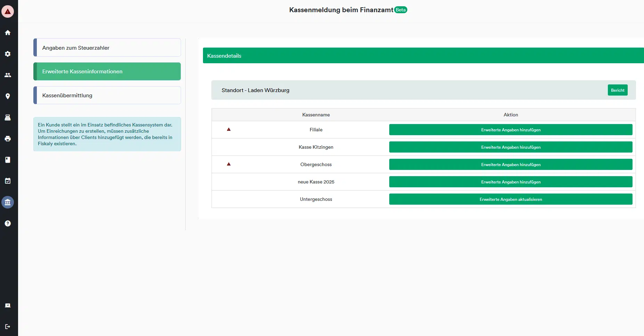The height and width of the screenshot is (336, 644).
Task: Add extended details for Obergeschoss
Action: 511,164
